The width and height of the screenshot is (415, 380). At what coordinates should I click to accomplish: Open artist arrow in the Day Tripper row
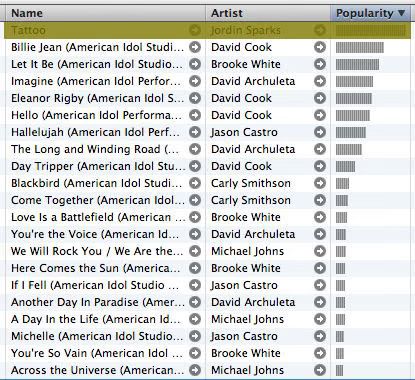tap(320, 166)
